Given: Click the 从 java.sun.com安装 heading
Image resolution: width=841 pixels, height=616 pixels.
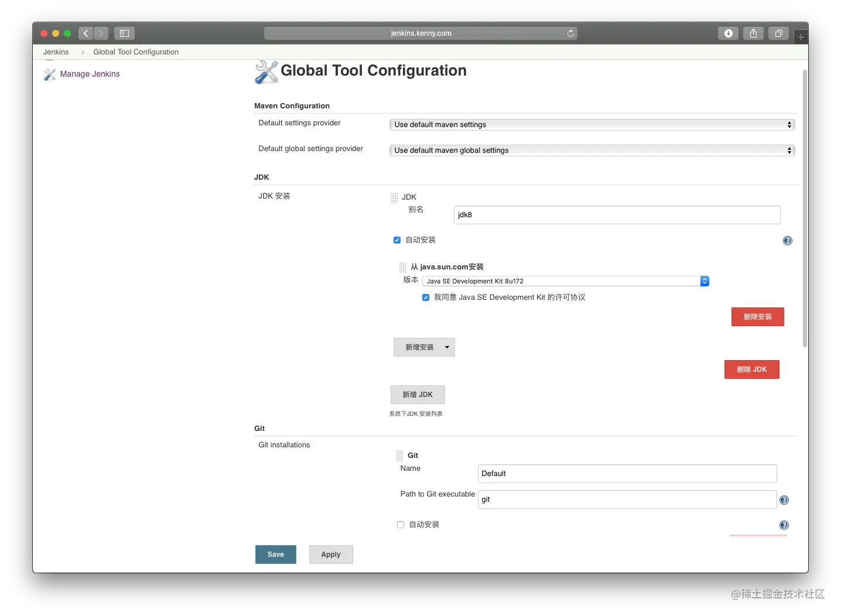Looking at the screenshot, I should pyautogui.click(x=447, y=267).
